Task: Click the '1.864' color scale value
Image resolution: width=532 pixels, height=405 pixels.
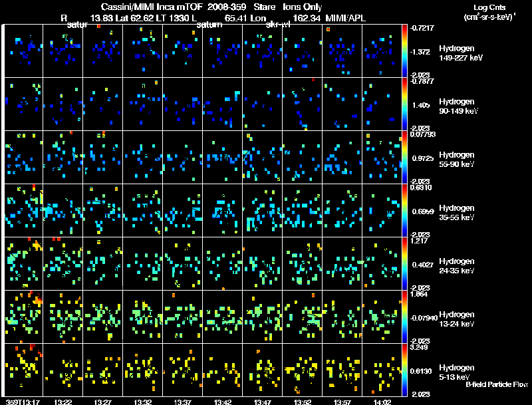Action: click(x=419, y=294)
